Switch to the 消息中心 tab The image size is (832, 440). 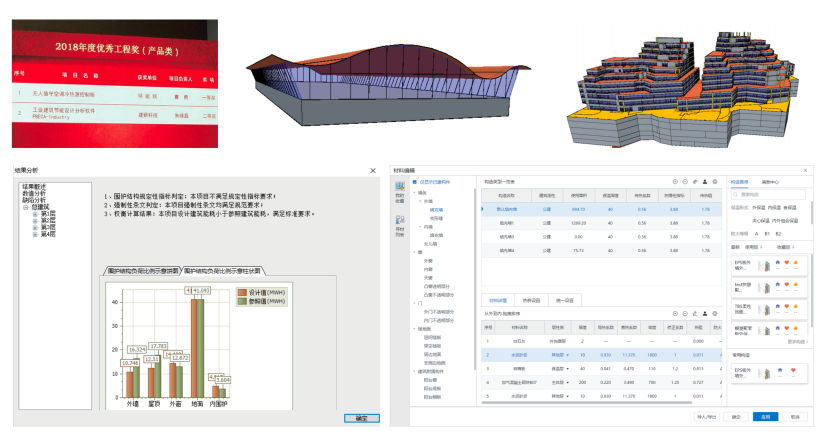[x=770, y=181]
